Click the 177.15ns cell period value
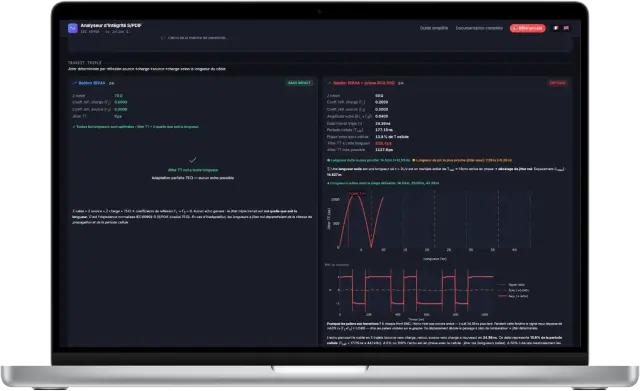The height and width of the screenshot is (391, 640). pos(384,130)
